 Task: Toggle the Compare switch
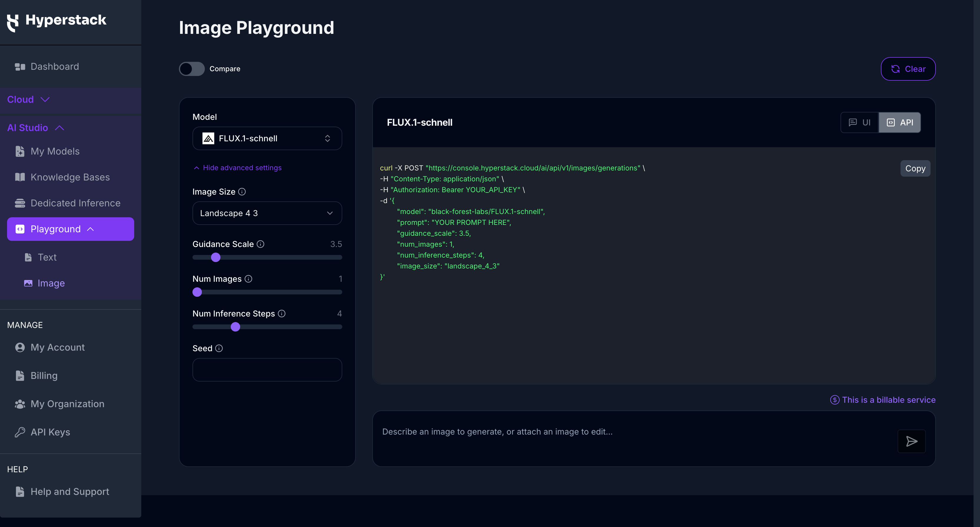point(192,69)
